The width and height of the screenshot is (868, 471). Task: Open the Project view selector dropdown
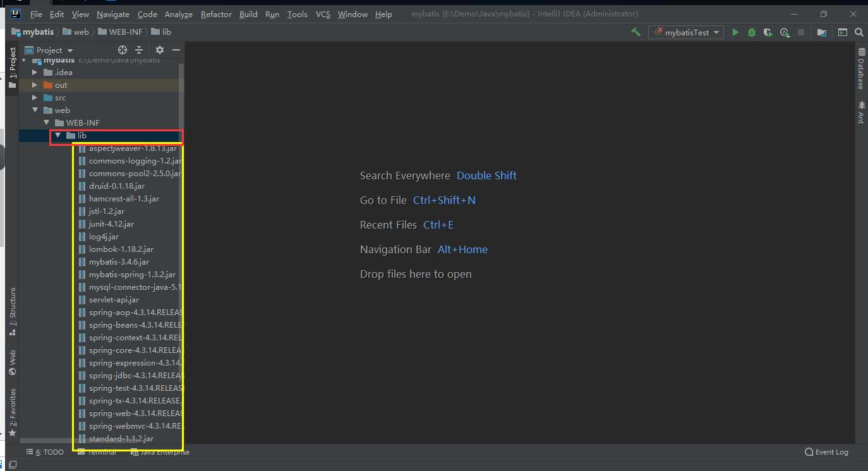[49, 50]
